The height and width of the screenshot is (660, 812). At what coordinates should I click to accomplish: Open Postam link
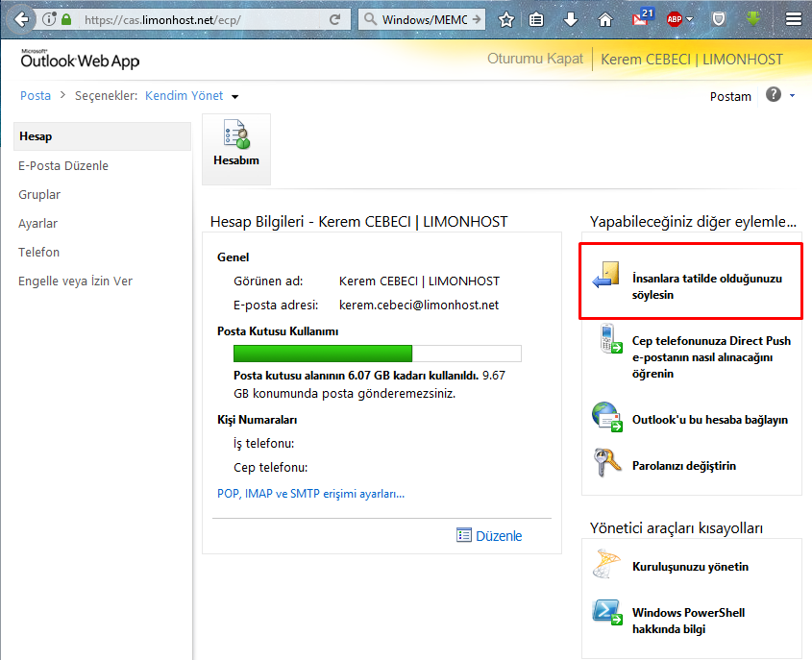click(x=730, y=96)
